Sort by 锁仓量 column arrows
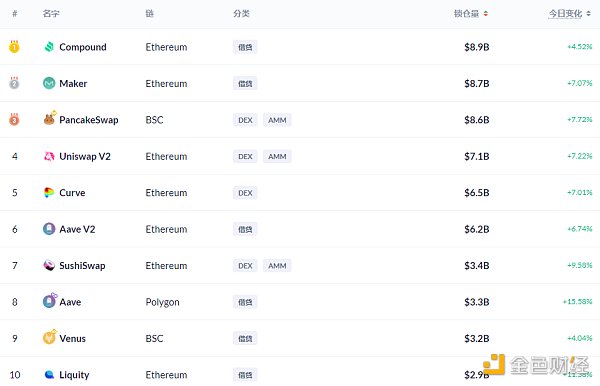Image resolution: width=600 pixels, height=386 pixels. [486, 14]
